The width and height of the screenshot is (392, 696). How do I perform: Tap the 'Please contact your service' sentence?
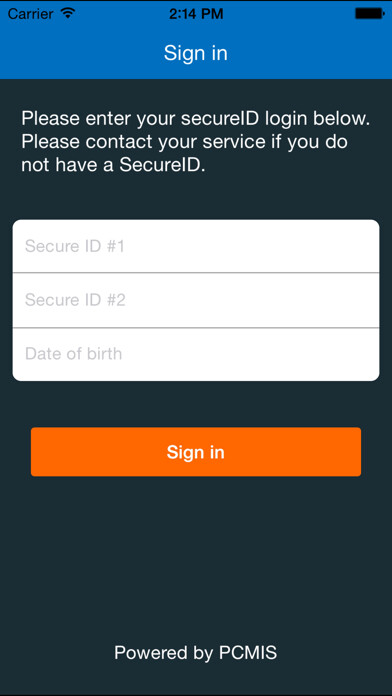(185, 142)
